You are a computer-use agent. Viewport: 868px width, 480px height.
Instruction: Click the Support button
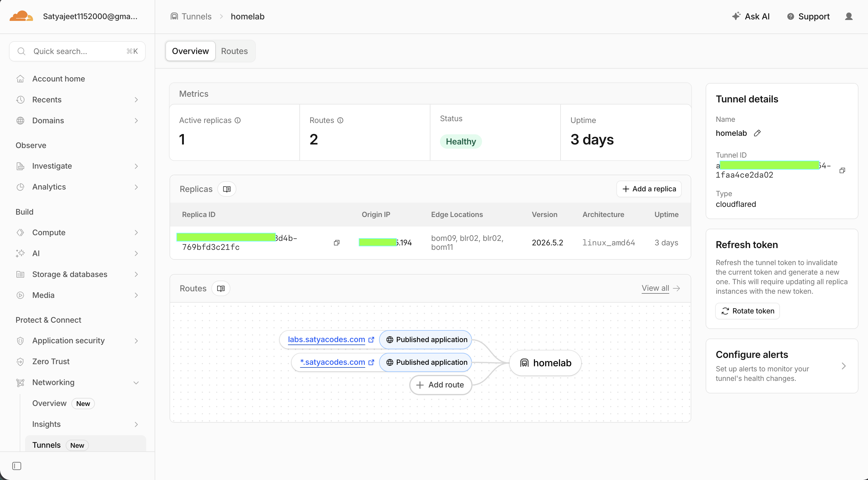(808, 16)
